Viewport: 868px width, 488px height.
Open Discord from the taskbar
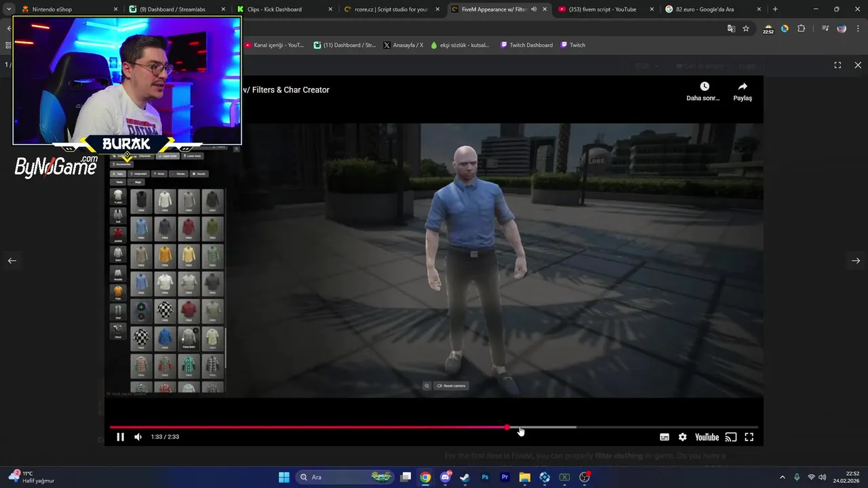[x=446, y=477]
